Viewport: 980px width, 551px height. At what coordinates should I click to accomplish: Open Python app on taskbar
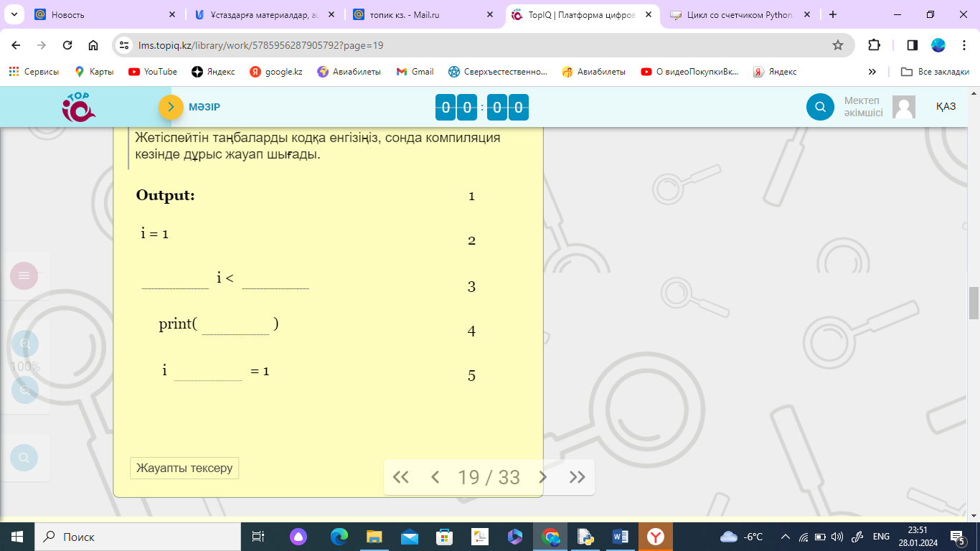coord(586,537)
